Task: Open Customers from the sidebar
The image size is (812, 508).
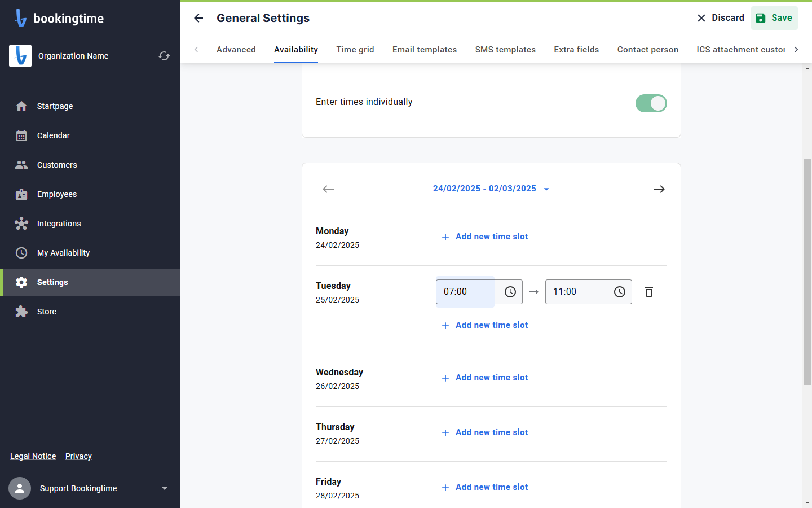Action: coord(90,165)
